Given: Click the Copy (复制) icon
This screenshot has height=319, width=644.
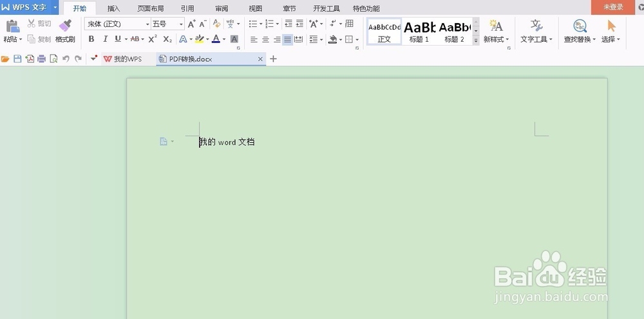Looking at the screenshot, I should pos(31,39).
